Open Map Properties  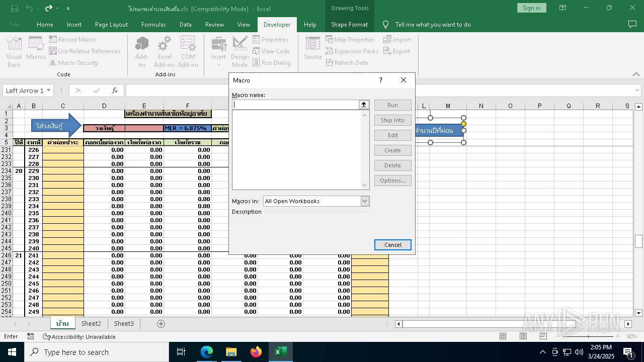350,40
